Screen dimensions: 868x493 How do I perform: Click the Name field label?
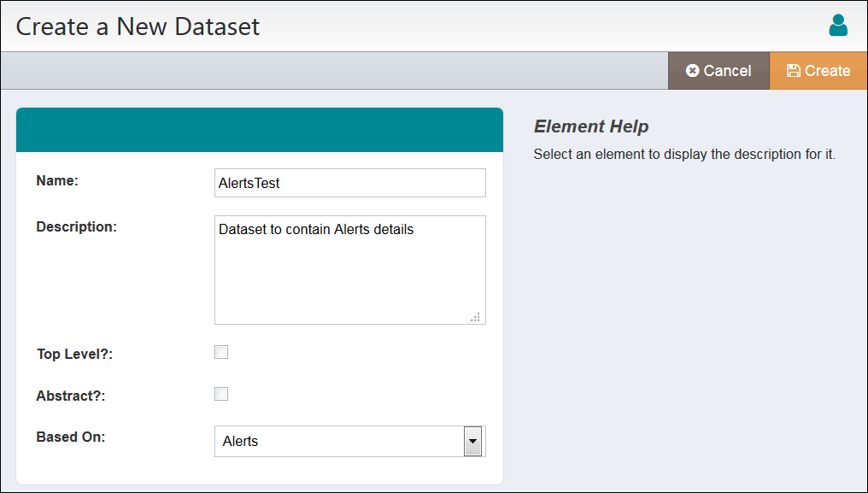[56, 180]
